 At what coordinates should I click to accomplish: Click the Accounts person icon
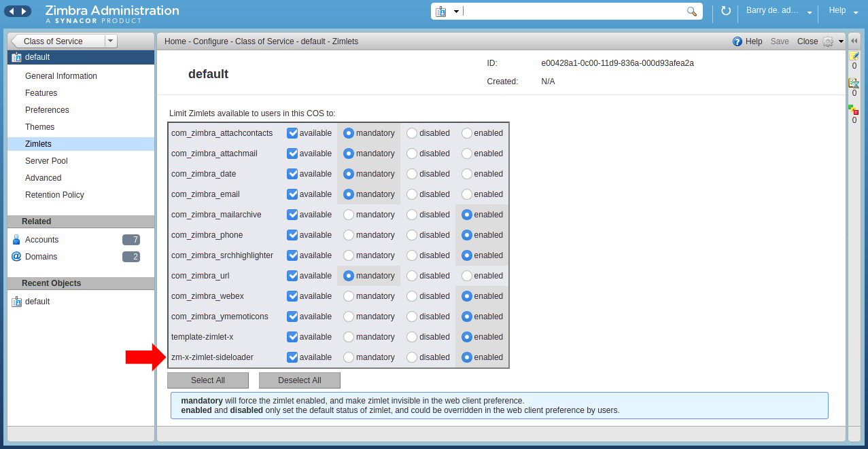17,240
